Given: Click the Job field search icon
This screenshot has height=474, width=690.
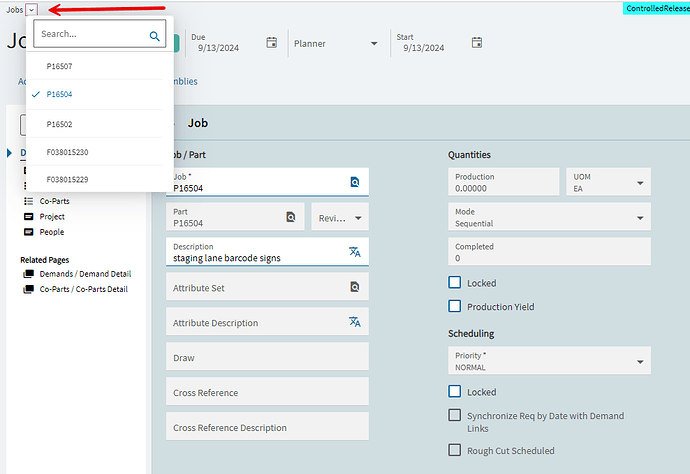Looking at the screenshot, I should (355, 182).
